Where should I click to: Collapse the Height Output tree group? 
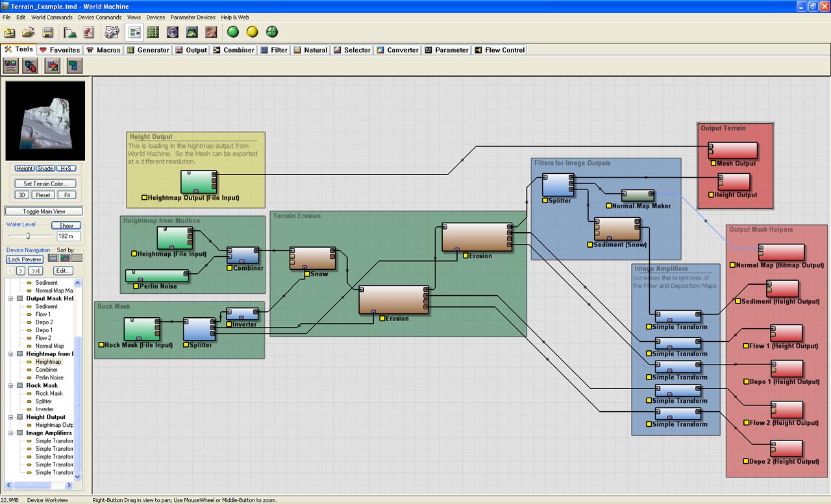click(11, 417)
